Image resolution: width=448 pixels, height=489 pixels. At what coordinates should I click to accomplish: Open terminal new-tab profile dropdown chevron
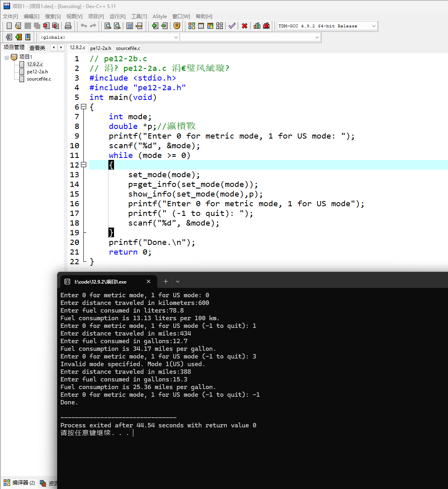pos(178,282)
